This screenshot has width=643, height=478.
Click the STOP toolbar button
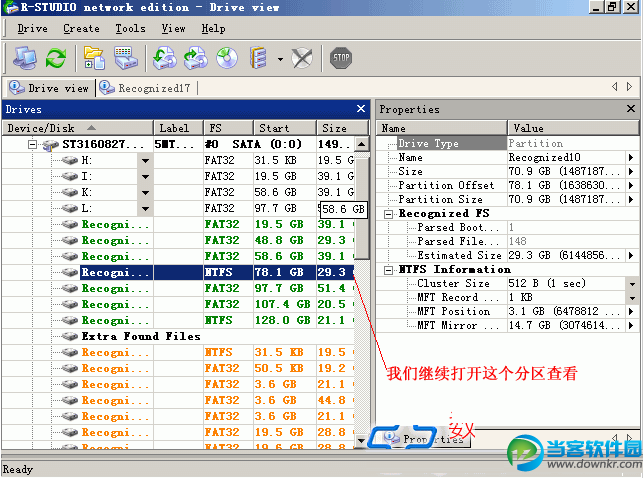tap(341, 58)
